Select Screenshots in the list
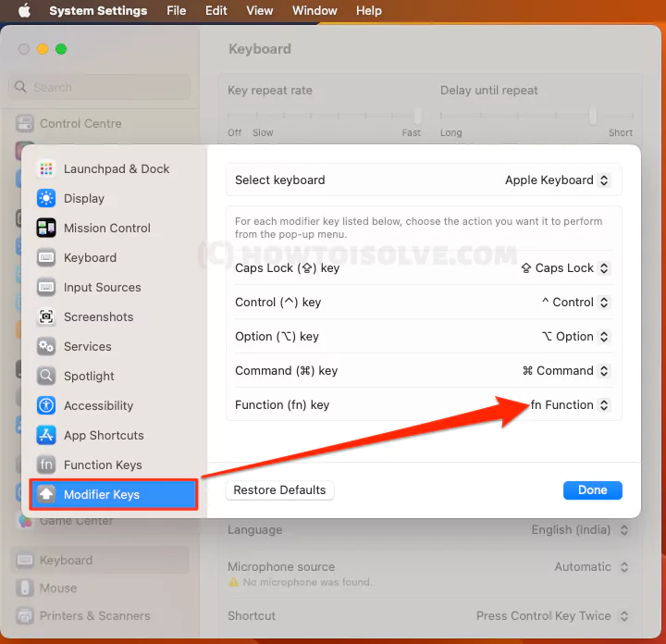The height and width of the screenshot is (644, 666). (x=114, y=316)
